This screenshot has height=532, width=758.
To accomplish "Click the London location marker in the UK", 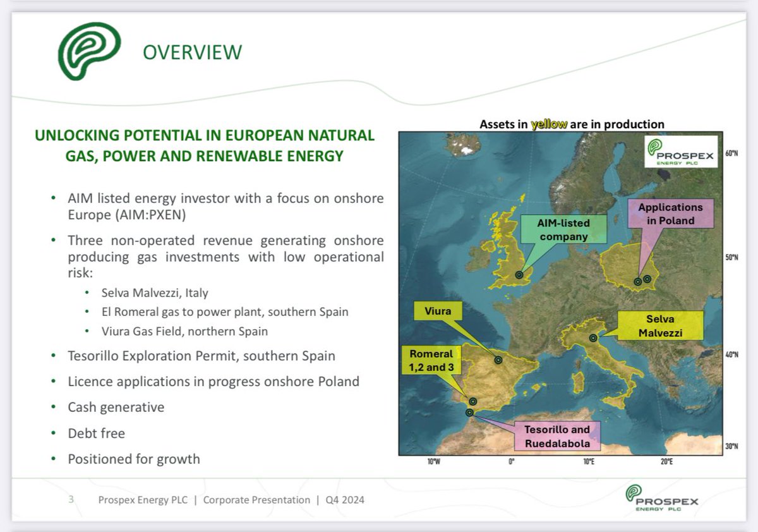I will pos(519,275).
